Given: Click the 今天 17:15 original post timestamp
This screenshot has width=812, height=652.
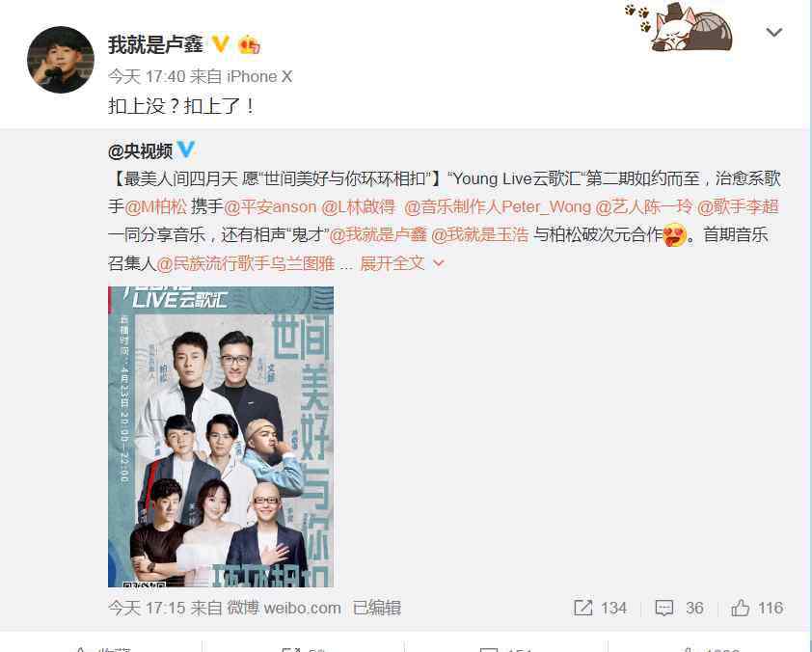Looking at the screenshot, I should click(147, 608).
